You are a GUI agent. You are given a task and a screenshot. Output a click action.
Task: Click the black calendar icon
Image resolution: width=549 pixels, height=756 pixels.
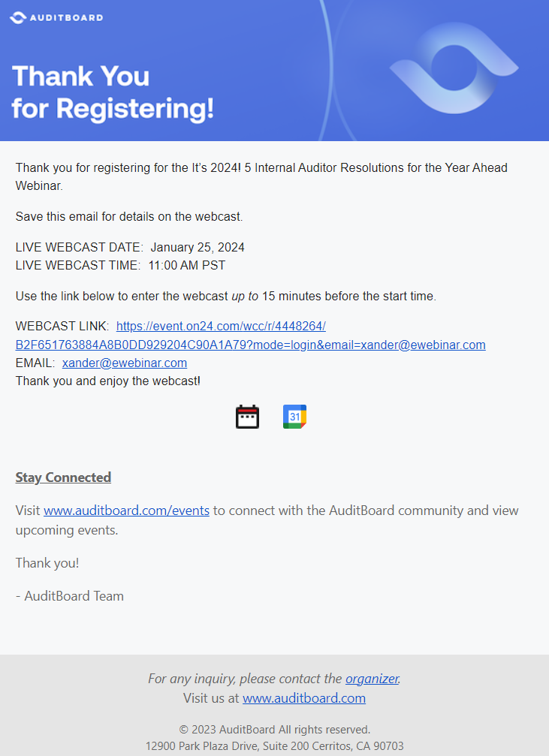tap(247, 417)
